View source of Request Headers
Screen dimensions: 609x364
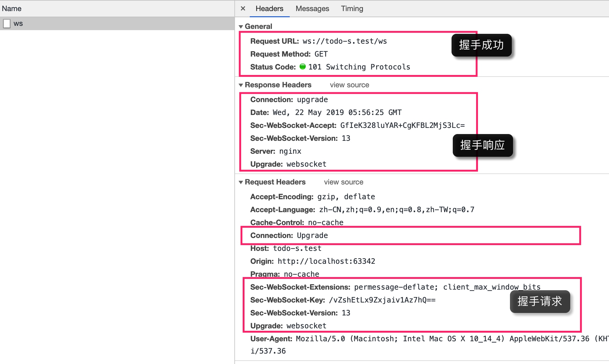344,182
